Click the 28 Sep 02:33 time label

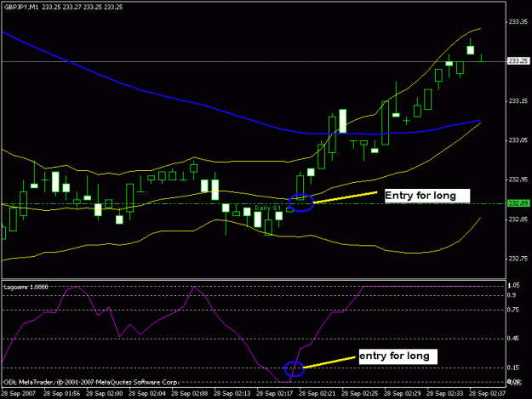(x=445, y=394)
